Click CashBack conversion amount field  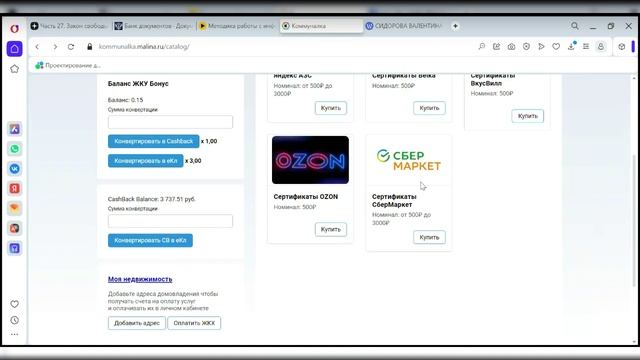tap(170, 221)
